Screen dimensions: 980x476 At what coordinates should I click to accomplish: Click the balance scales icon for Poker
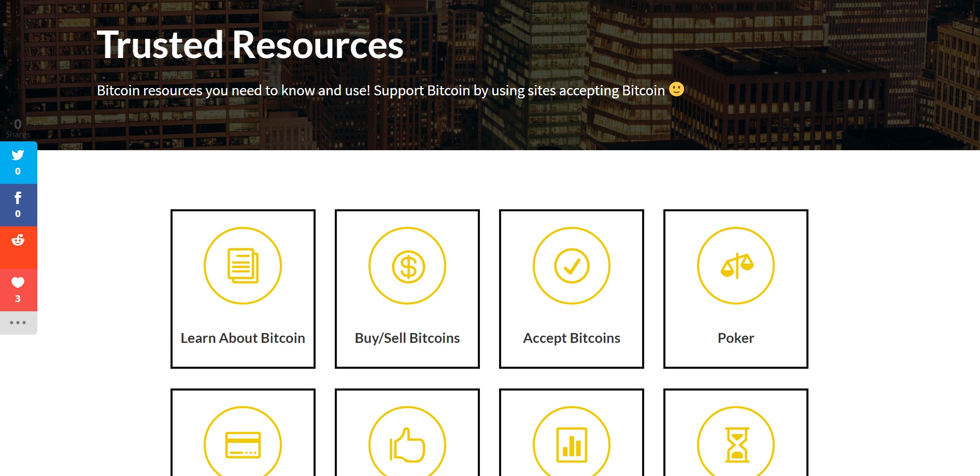pyautogui.click(x=736, y=266)
